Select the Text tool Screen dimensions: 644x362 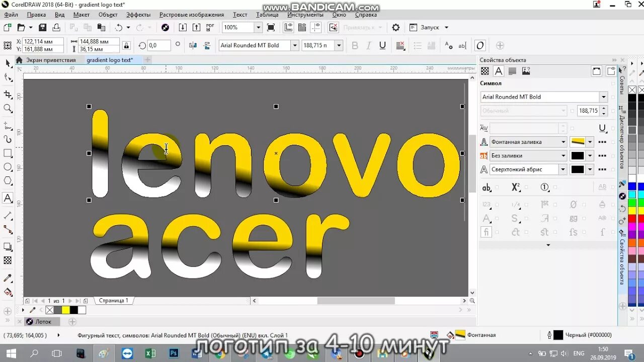[x=8, y=198]
